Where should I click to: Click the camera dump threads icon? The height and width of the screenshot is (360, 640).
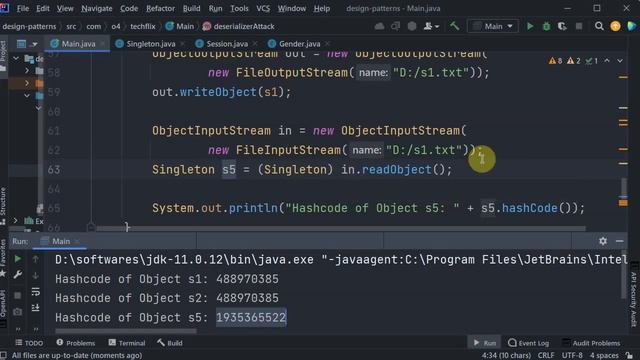coord(18,312)
